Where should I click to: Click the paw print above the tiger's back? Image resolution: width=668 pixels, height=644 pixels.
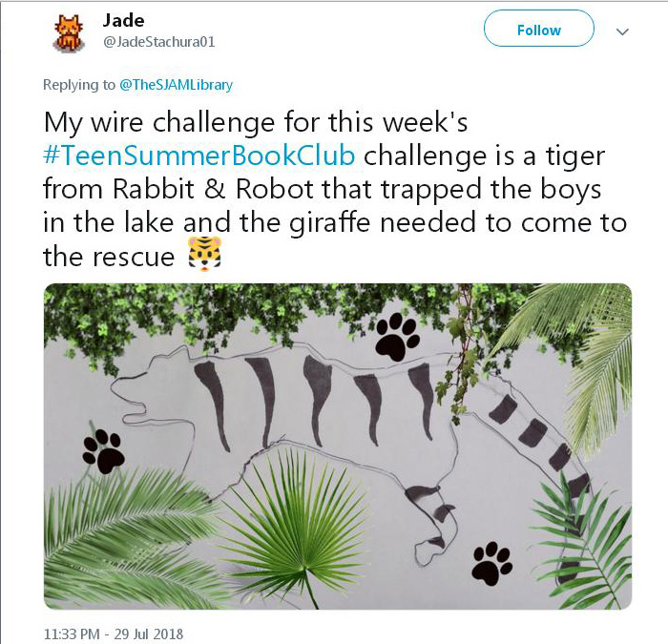pyautogui.click(x=397, y=337)
